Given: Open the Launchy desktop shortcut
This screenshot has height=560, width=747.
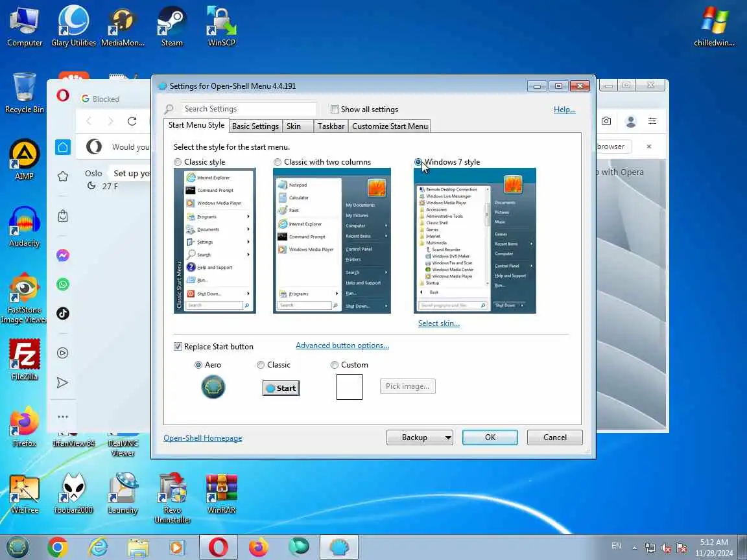Looking at the screenshot, I should [x=123, y=493].
